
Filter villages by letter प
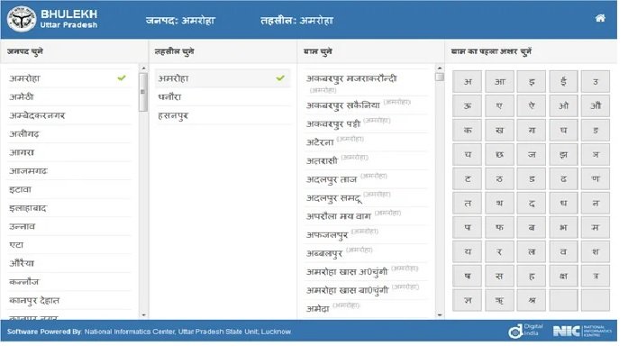(x=467, y=227)
